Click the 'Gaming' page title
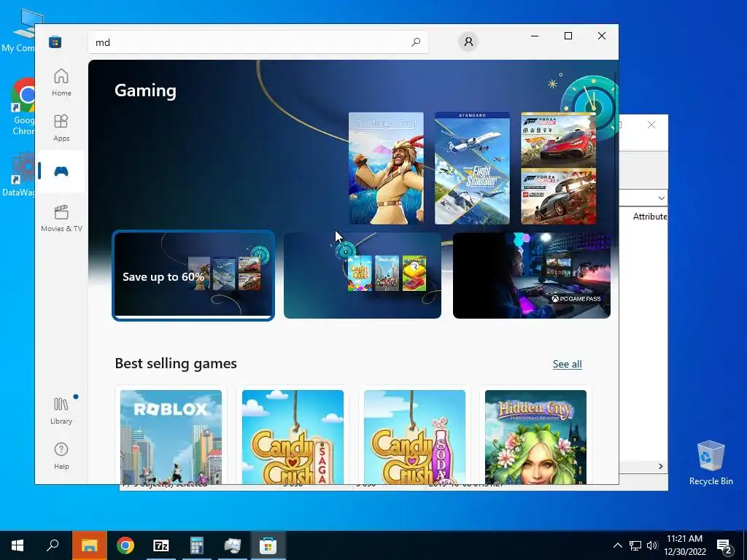Viewport: 747px width, 560px height. (x=145, y=90)
